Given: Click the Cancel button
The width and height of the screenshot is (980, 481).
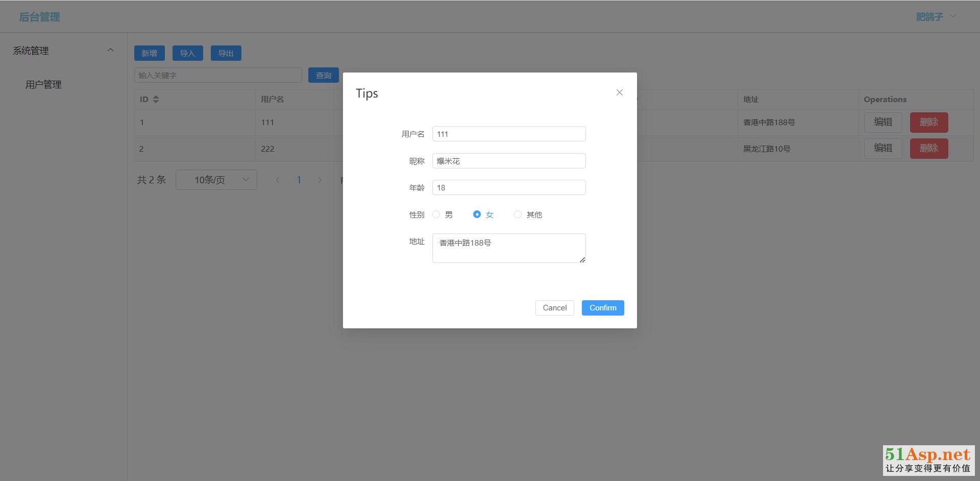Looking at the screenshot, I should click(x=554, y=308).
